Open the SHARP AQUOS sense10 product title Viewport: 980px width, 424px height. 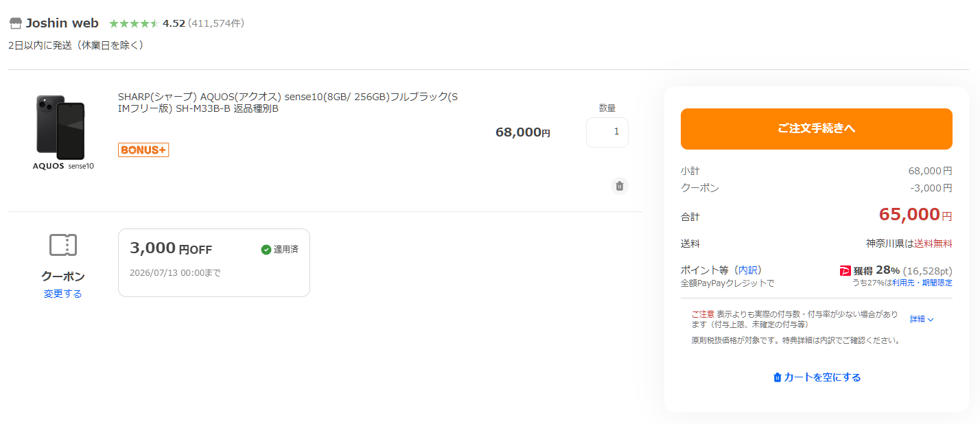288,103
